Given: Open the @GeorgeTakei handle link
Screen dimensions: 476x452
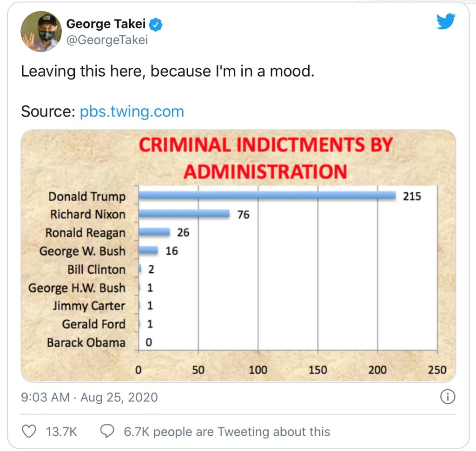Looking at the screenshot, I should coord(107,40).
